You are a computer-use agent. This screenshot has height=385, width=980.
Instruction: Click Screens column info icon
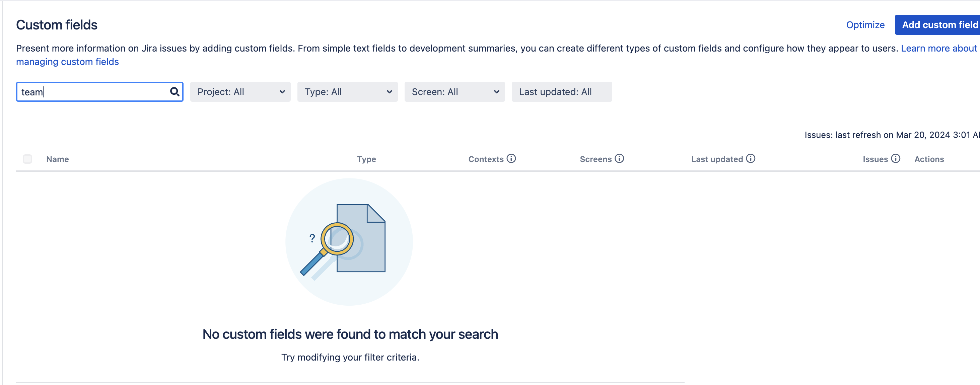619,159
